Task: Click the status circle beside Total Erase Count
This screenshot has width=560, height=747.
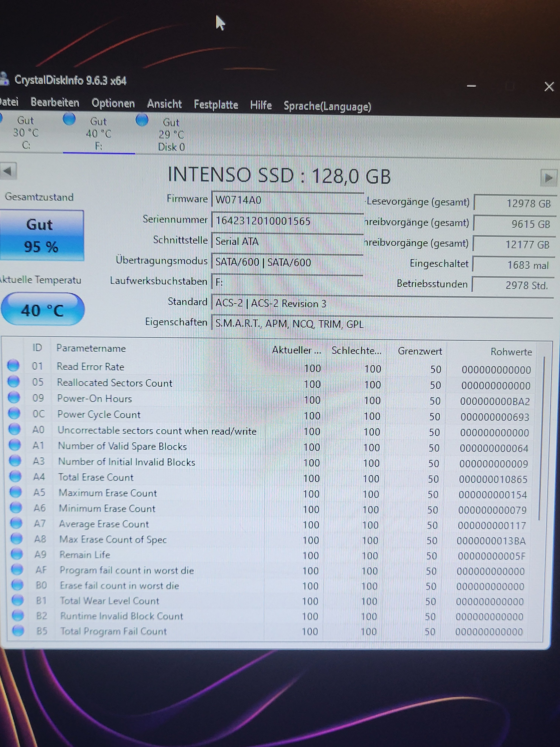Action: [15, 476]
